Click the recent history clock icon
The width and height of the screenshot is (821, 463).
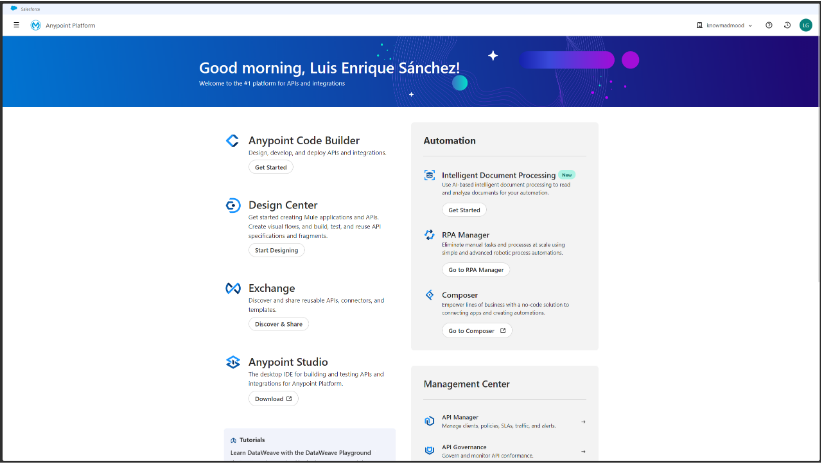point(787,25)
